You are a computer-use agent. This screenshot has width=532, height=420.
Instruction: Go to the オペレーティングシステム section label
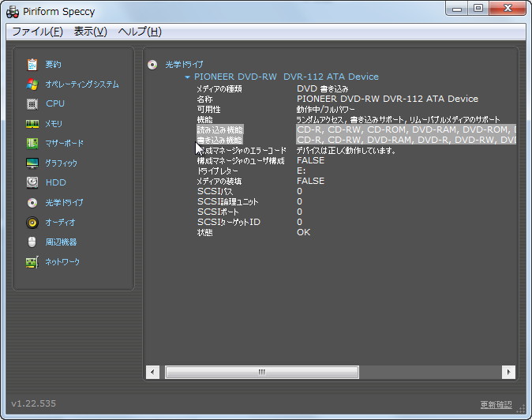point(82,84)
